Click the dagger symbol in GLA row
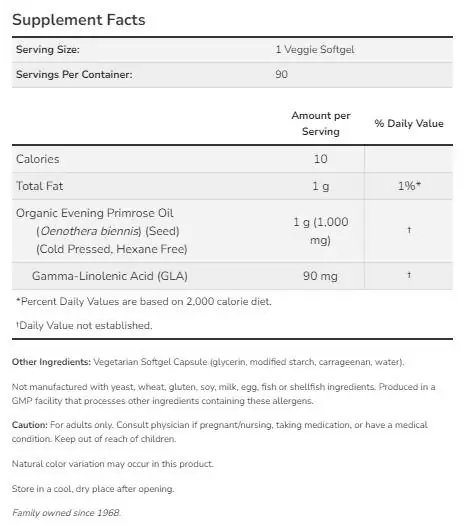Viewport: 467px width, 526px height. 409,275
